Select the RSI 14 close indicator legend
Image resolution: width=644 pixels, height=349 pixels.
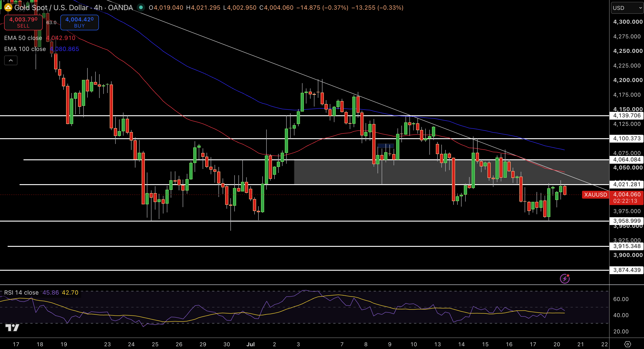coord(41,293)
